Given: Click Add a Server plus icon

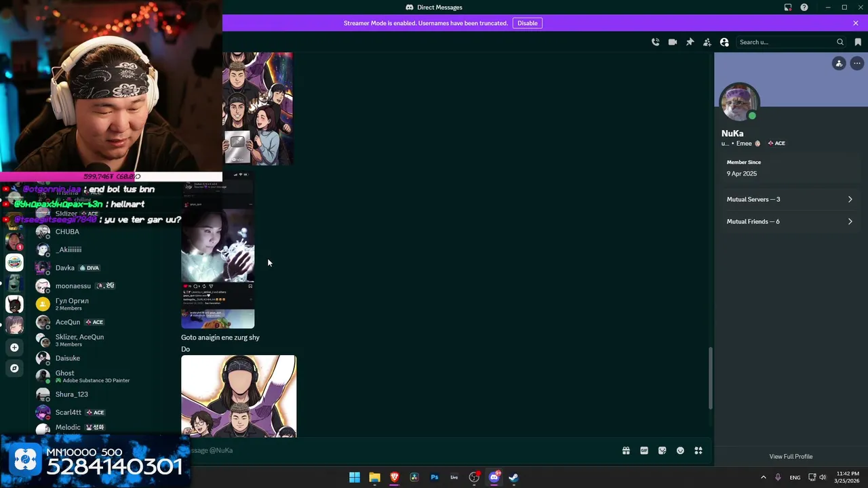Looking at the screenshot, I should click(14, 347).
